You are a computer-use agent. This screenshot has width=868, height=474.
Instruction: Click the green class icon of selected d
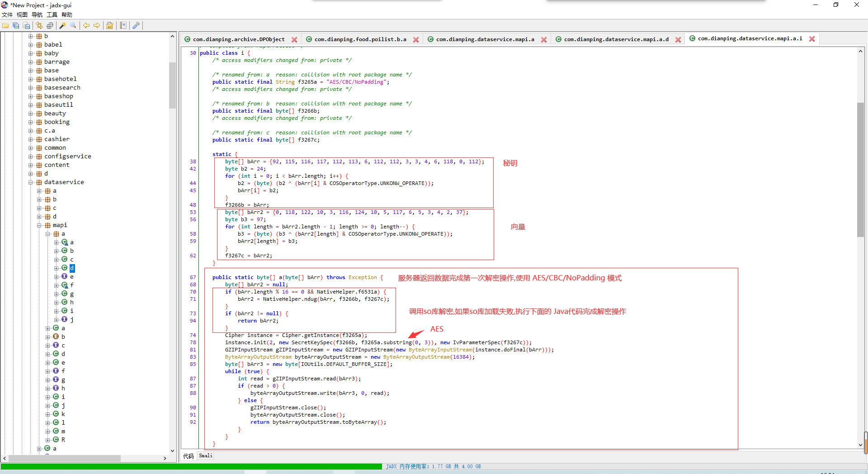click(64, 268)
